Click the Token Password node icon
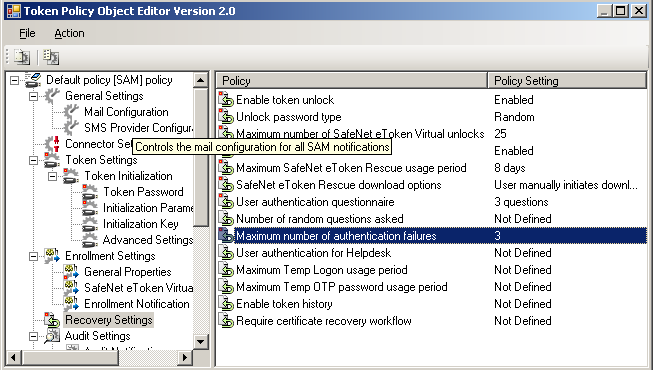This screenshot has width=653, height=370. pyautogui.click(x=90, y=192)
